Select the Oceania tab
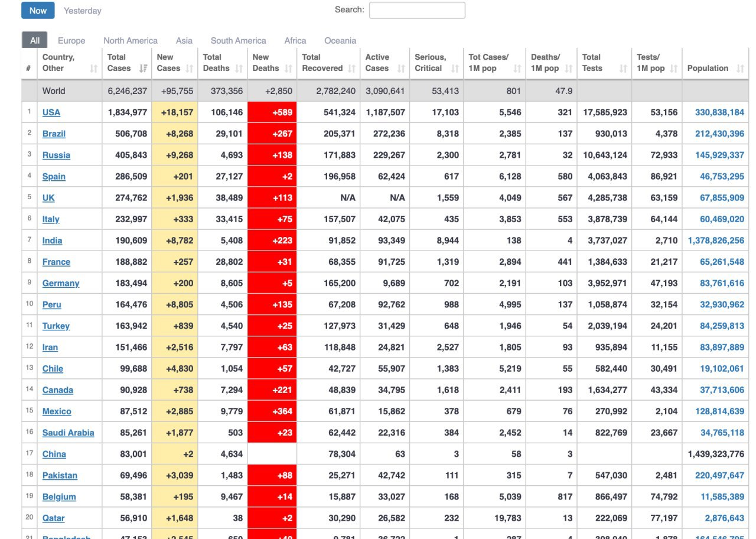Screen dimensions: 756x539 pyautogui.click(x=340, y=41)
